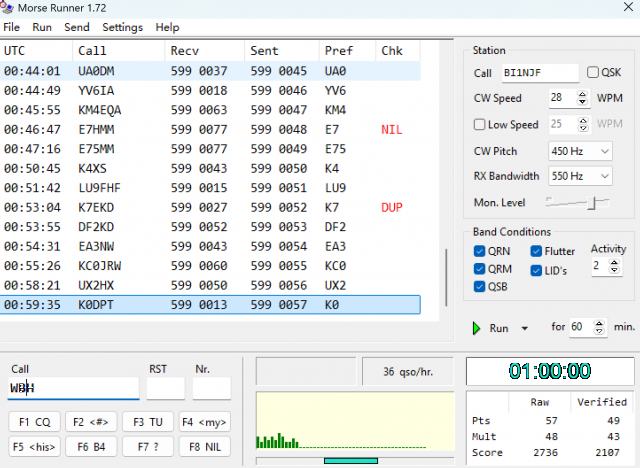The height and width of the screenshot is (468, 640).
Task: Click the Call entry field containing WBH
Action: coord(73,388)
